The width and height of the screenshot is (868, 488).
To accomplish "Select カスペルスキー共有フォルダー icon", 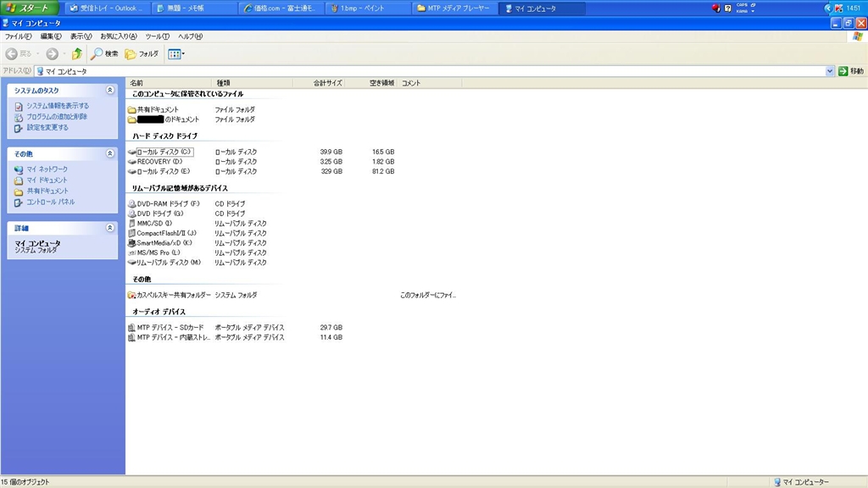I will [x=131, y=296].
